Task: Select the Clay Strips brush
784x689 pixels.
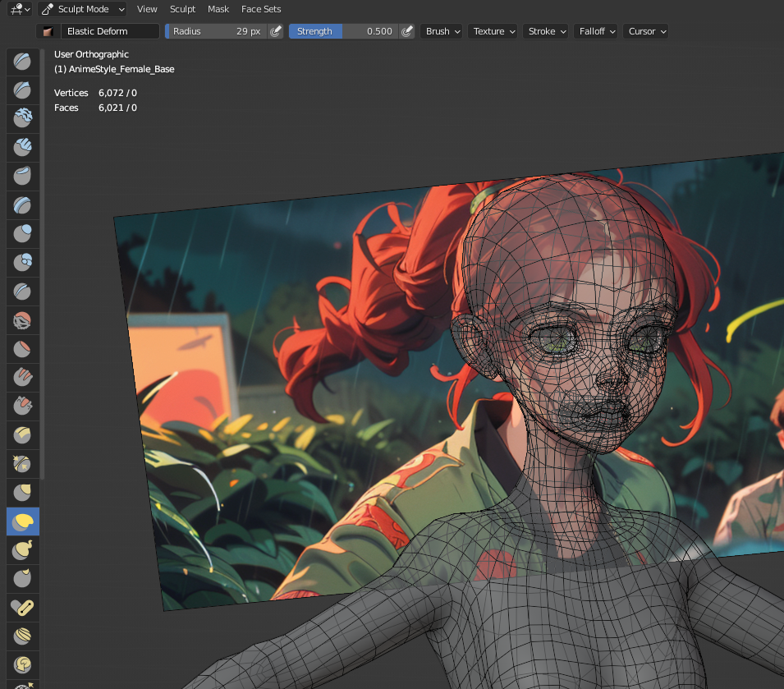Action: 22,148
